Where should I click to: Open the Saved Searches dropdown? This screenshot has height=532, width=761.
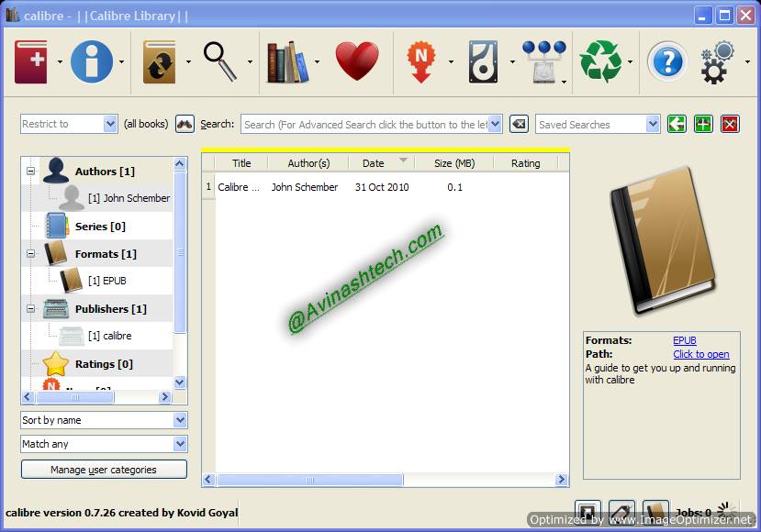point(598,124)
